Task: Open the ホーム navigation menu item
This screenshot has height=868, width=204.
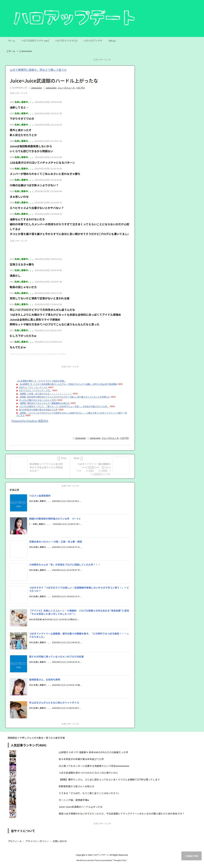Action: [x=12, y=41]
